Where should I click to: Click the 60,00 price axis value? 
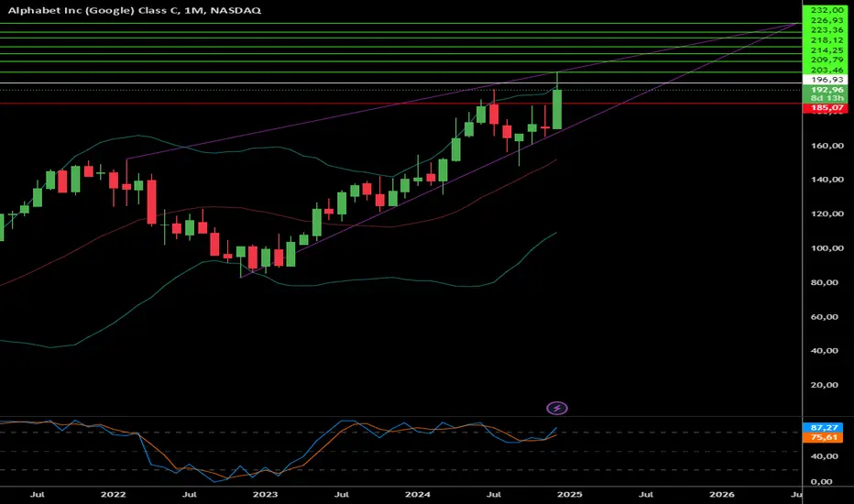[827, 316]
